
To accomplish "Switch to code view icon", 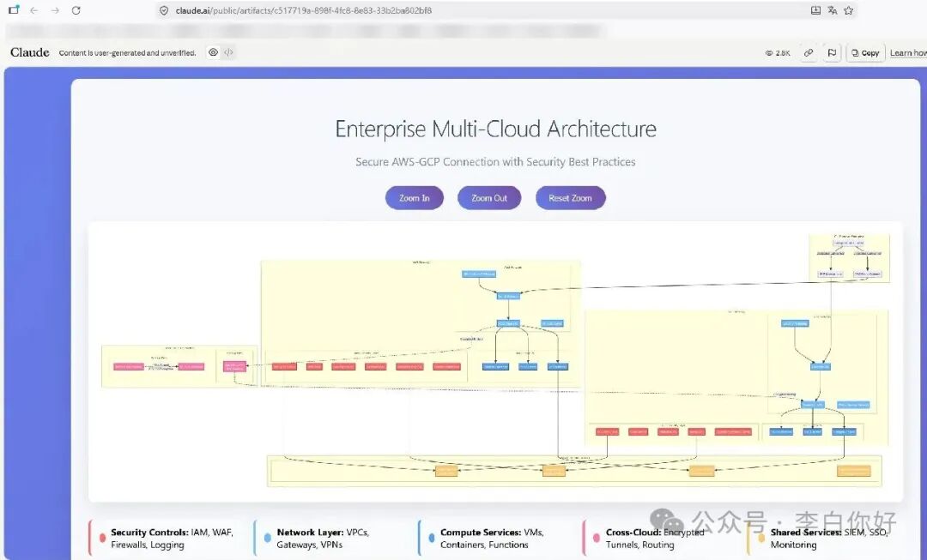I will (229, 52).
